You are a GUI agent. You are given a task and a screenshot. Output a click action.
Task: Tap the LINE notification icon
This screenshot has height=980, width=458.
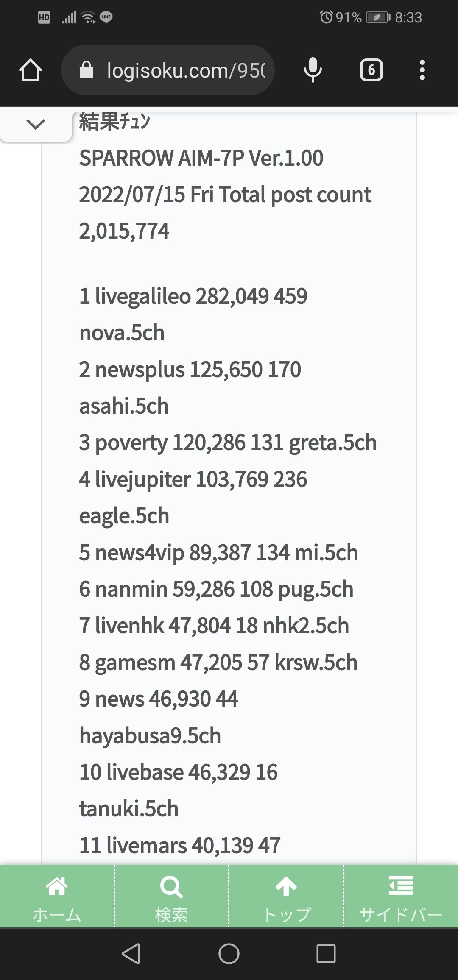106,17
